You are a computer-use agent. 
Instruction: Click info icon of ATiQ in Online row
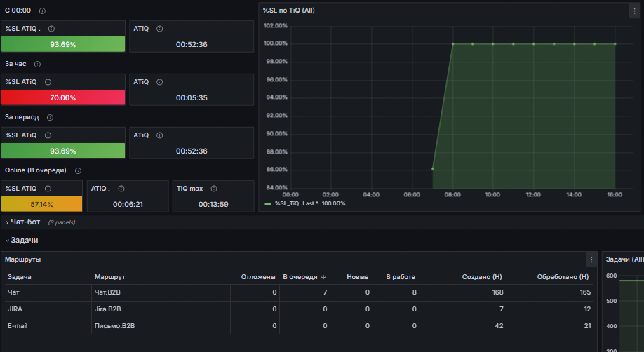121,189
